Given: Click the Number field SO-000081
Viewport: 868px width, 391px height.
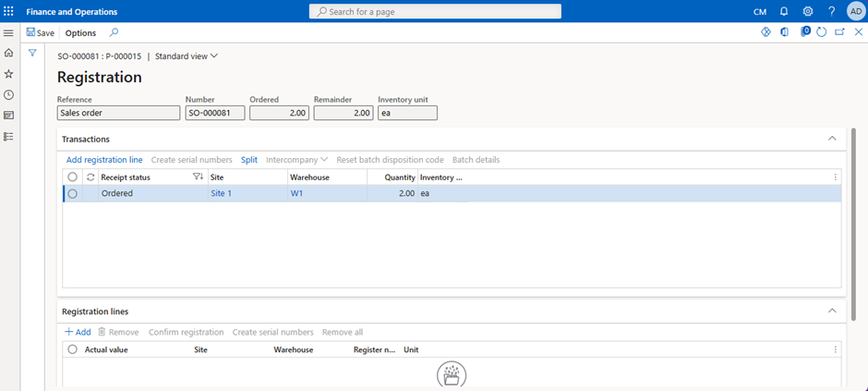Looking at the screenshot, I should point(215,113).
